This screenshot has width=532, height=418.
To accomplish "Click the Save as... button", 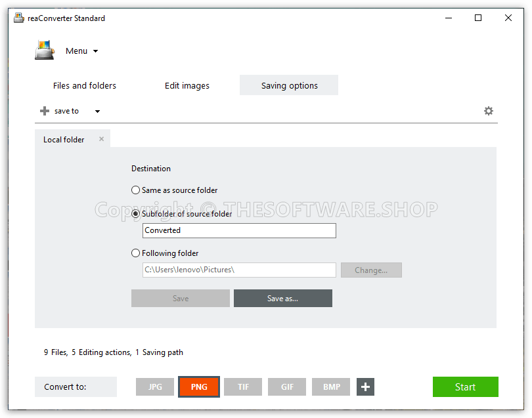I will tap(283, 299).
